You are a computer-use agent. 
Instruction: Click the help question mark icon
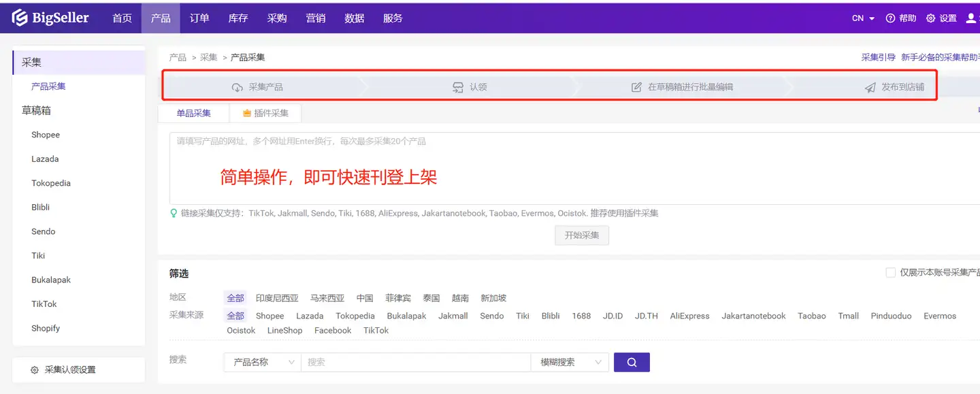(890, 18)
